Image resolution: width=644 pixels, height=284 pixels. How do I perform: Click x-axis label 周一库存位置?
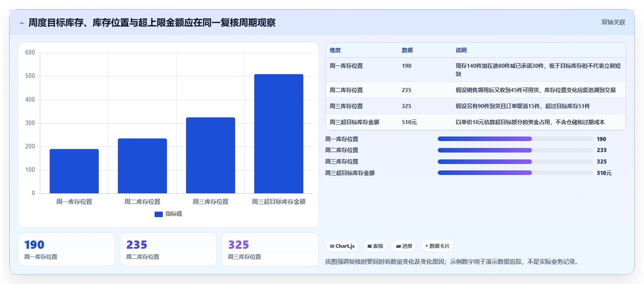tap(74, 202)
